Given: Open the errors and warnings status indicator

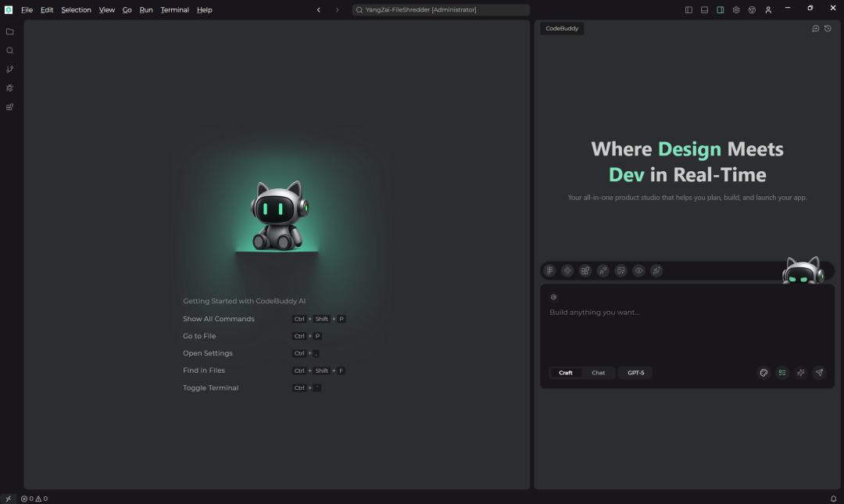Looking at the screenshot, I should pyautogui.click(x=34, y=499).
